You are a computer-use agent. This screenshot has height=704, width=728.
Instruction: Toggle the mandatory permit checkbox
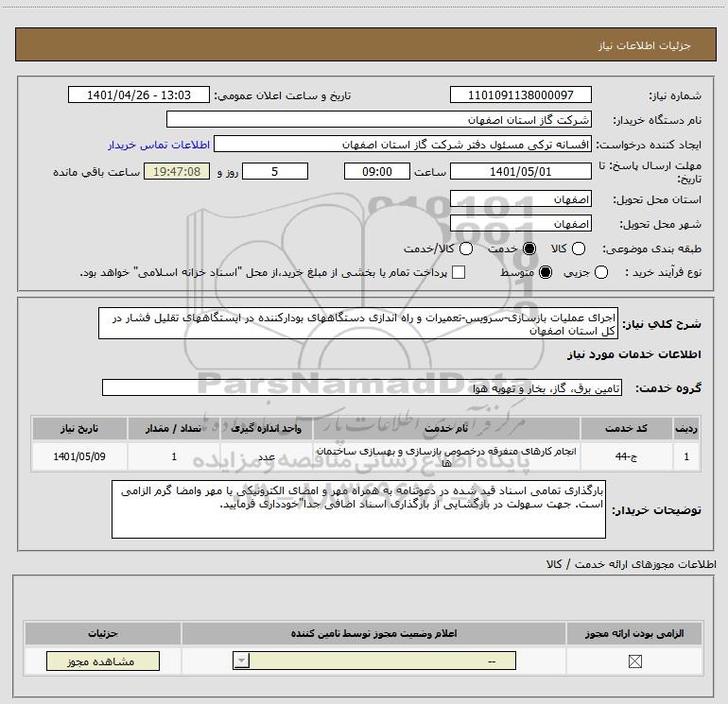pyautogui.click(x=634, y=661)
